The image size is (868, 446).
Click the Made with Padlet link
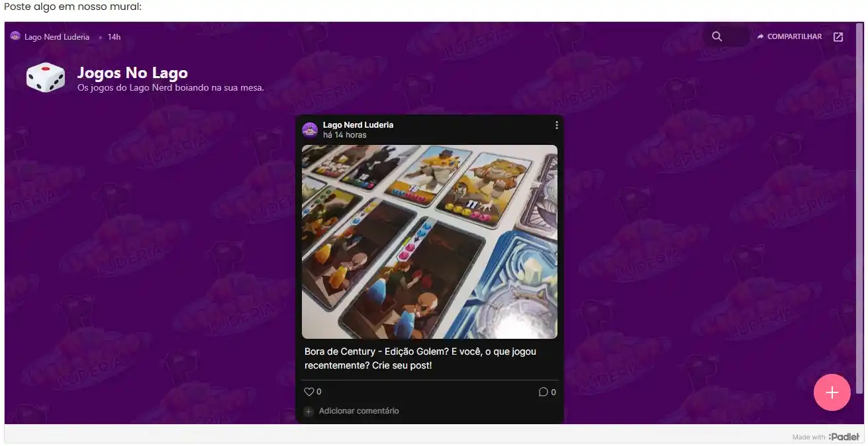point(826,437)
